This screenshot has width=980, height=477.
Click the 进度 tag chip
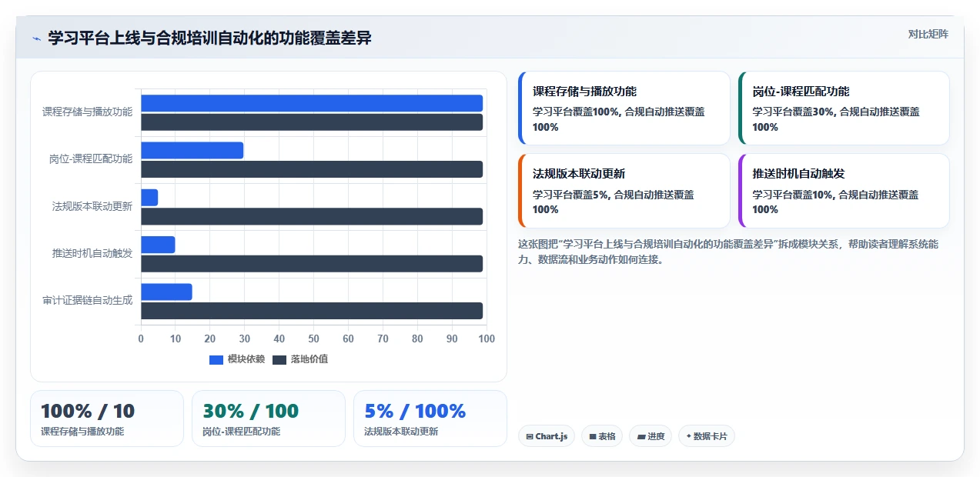(x=651, y=436)
